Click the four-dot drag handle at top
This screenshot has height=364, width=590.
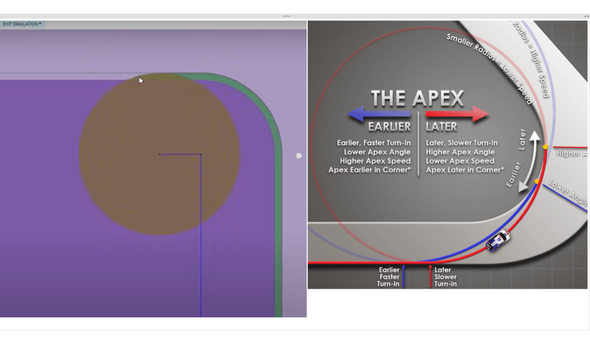pyautogui.click(x=286, y=16)
